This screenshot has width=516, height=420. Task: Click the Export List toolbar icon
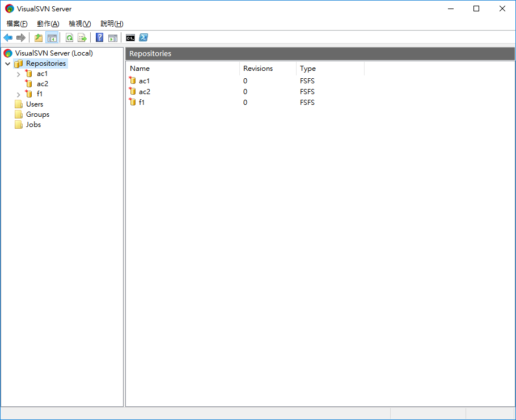82,38
